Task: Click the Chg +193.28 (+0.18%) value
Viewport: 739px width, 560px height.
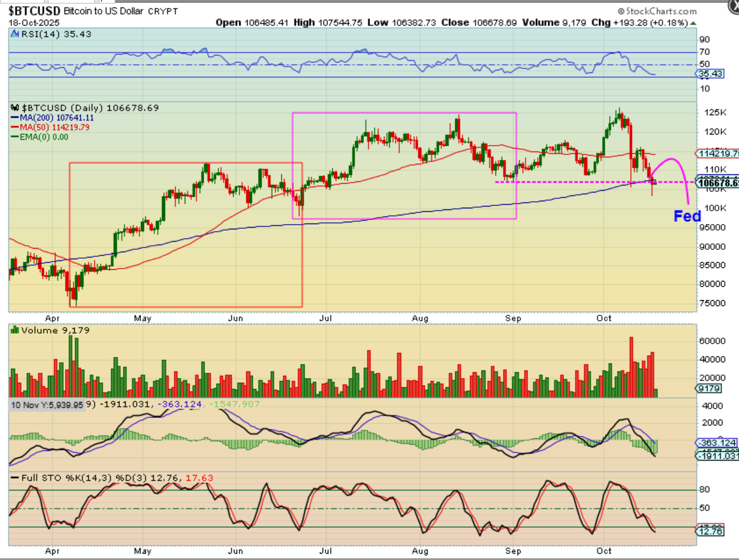Action: [x=640, y=22]
